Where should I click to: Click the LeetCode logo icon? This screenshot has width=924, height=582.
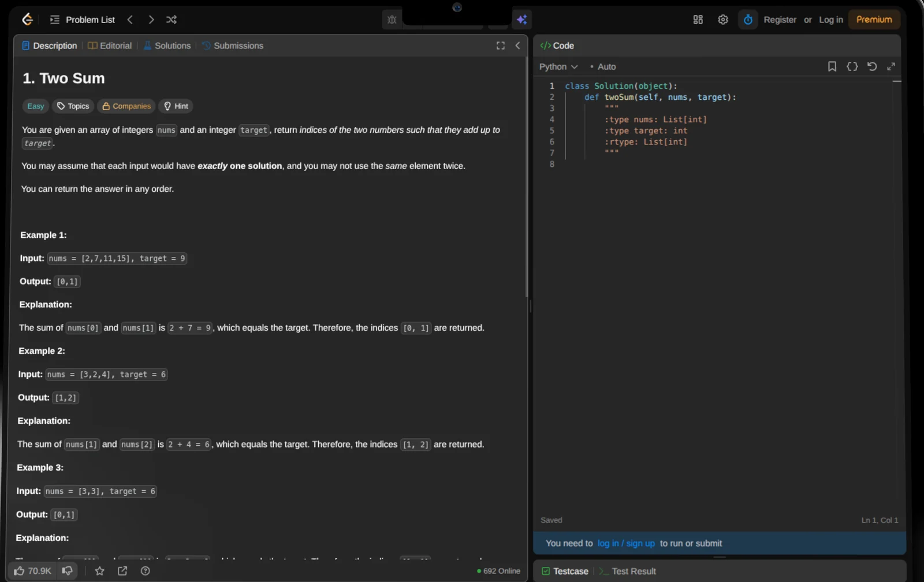(x=27, y=20)
